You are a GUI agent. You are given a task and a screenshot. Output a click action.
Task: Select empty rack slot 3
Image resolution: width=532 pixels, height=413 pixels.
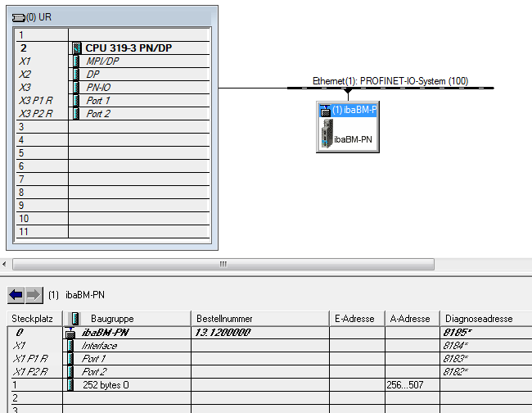click(113, 127)
